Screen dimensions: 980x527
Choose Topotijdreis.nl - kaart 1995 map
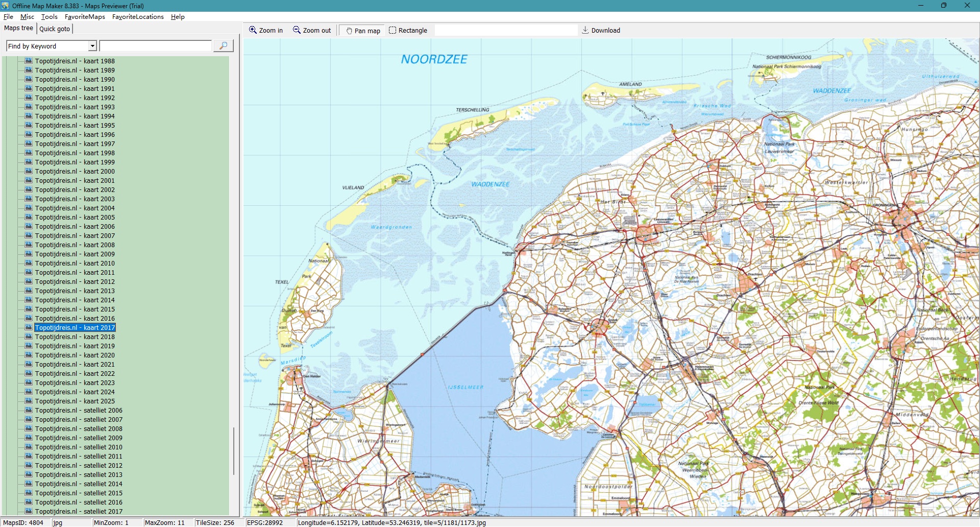[x=75, y=126]
